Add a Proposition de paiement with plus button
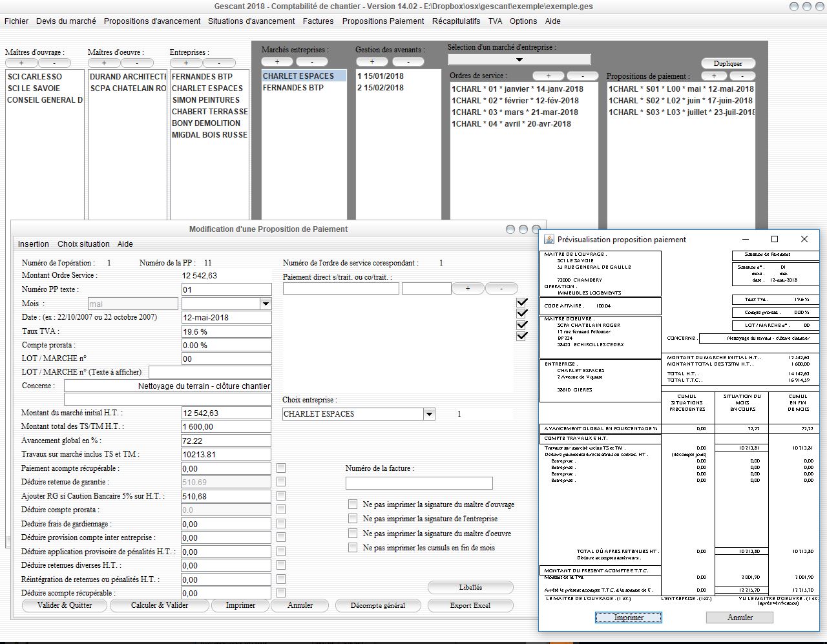Image resolution: width=827 pixels, height=644 pixels. point(714,76)
